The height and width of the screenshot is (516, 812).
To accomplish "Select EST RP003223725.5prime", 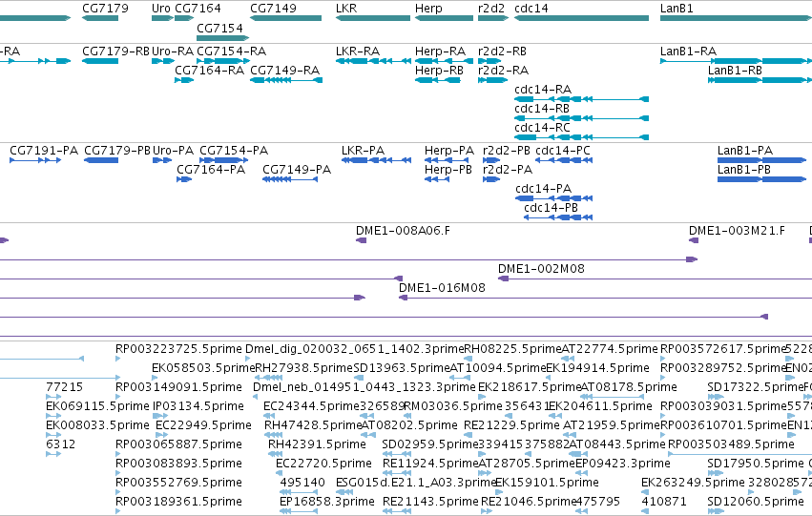I will pyautogui.click(x=178, y=349).
